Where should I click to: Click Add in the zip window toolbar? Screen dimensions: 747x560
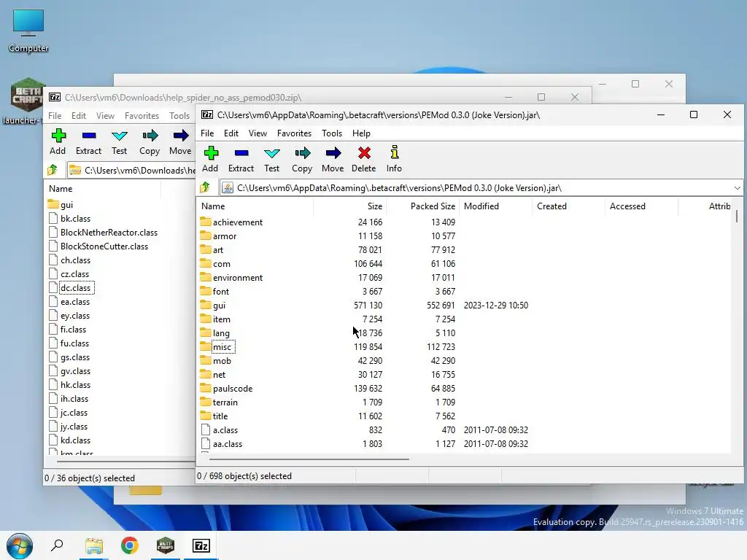tap(58, 141)
